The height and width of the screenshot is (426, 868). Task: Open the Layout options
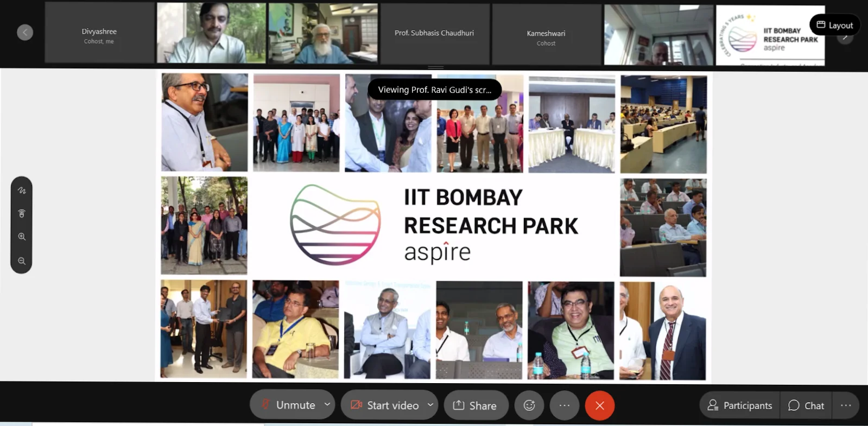click(x=835, y=25)
